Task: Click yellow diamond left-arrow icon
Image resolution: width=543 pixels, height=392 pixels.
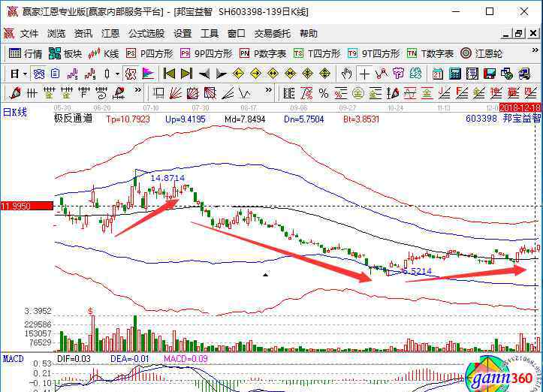Action: click(x=238, y=74)
